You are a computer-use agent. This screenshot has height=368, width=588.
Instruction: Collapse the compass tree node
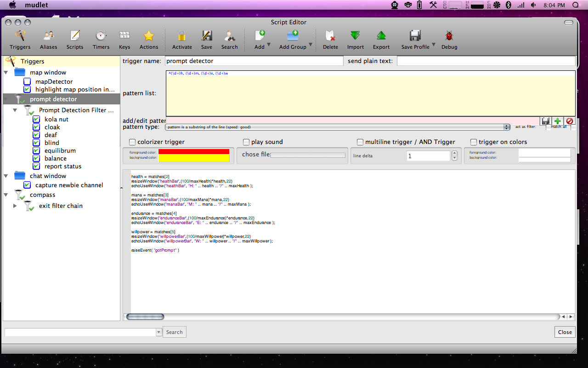(x=6, y=195)
